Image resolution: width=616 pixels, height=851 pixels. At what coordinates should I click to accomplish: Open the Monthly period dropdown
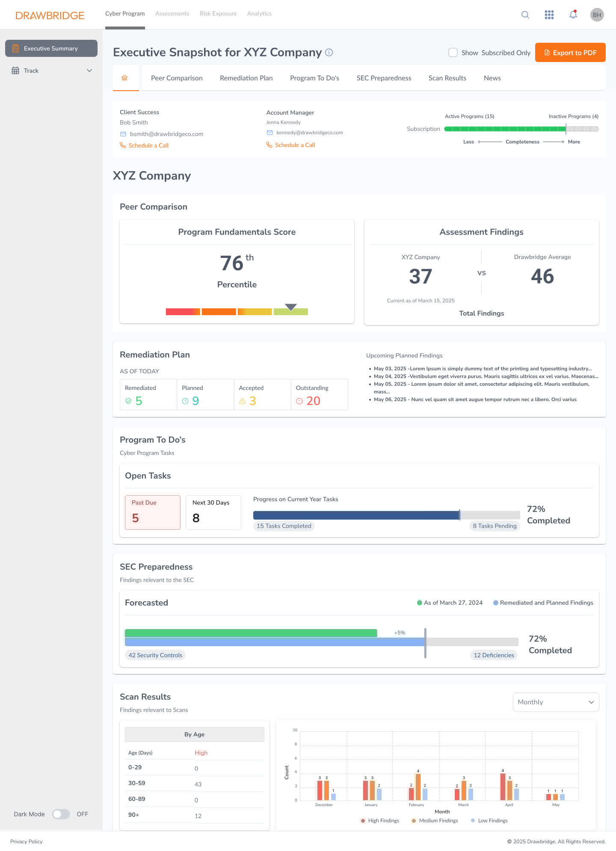coord(556,702)
